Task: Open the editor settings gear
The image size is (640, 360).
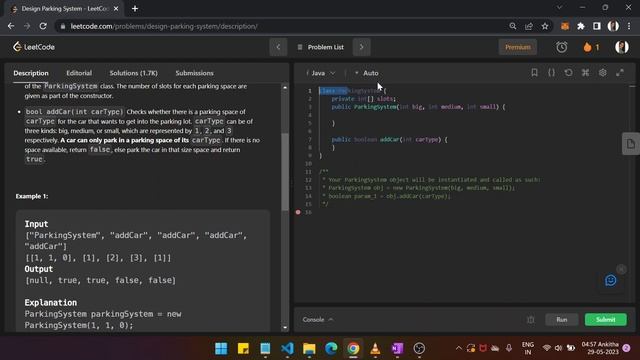Action: coord(602,73)
